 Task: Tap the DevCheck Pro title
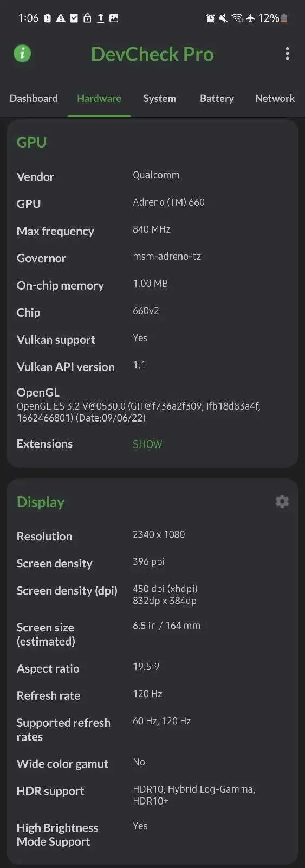(152, 54)
